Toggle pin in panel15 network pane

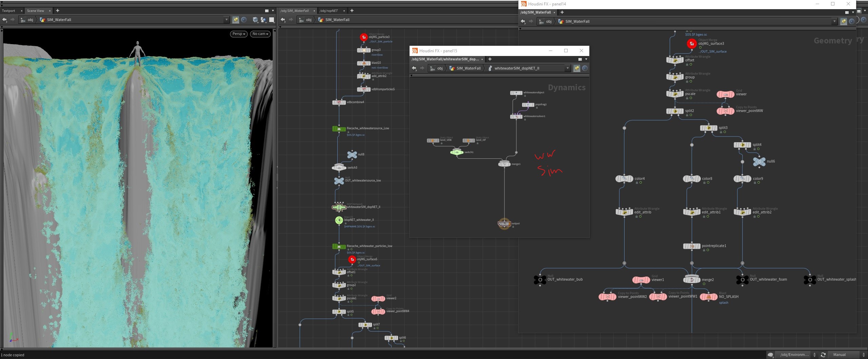(x=577, y=68)
